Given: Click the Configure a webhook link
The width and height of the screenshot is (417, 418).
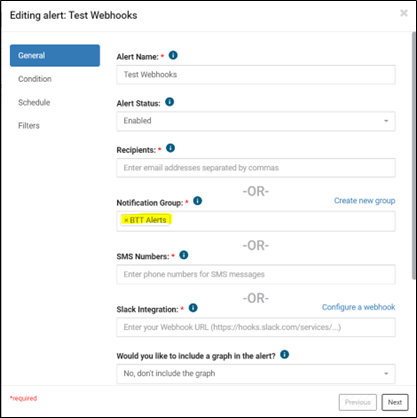Looking at the screenshot, I should (359, 307).
